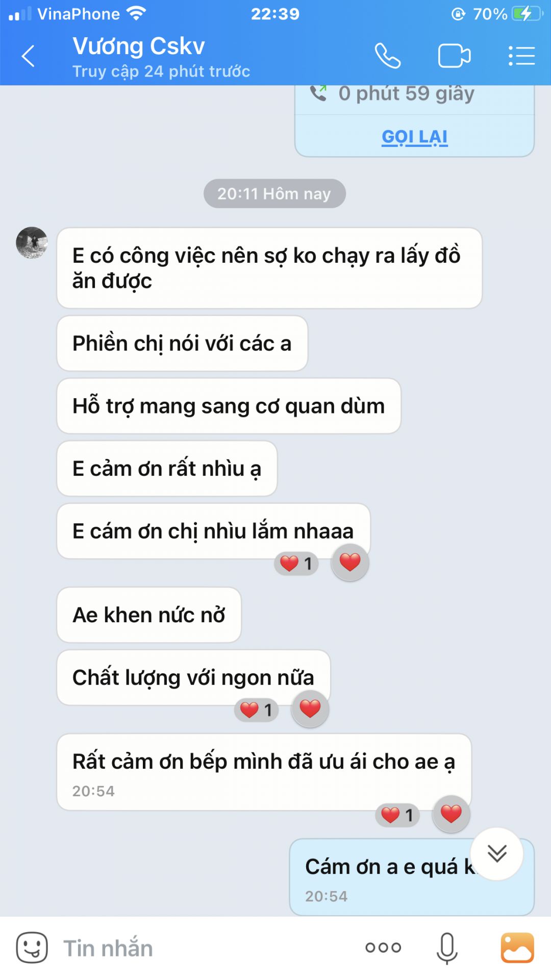Screen dimensions: 551x980
Task: Focus the Tin nhắn message input field
Action: point(204,948)
